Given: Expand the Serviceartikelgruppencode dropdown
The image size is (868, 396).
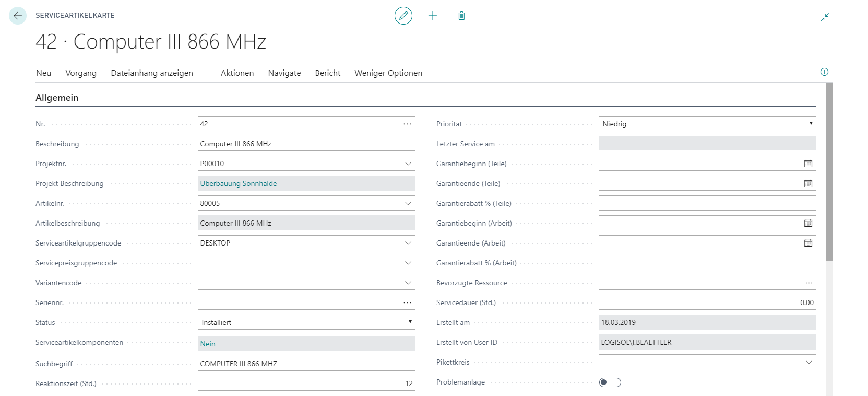Looking at the screenshot, I should [x=408, y=243].
